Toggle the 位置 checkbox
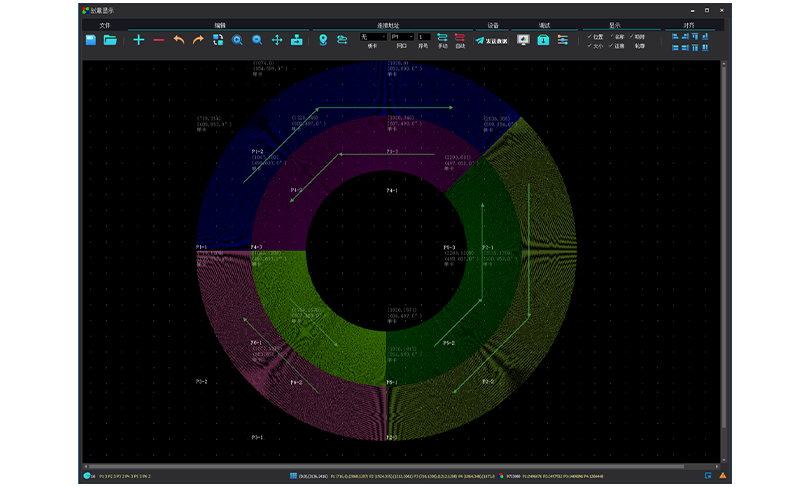This screenshot has height=487, width=810. (590, 36)
